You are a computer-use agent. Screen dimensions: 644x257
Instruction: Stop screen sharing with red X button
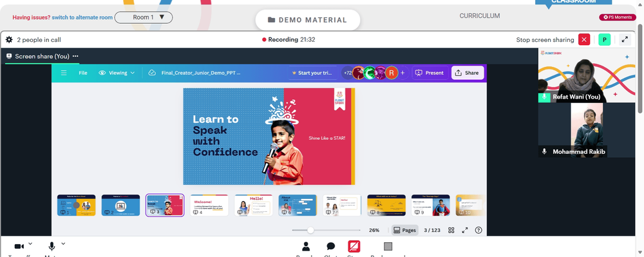(x=584, y=39)
